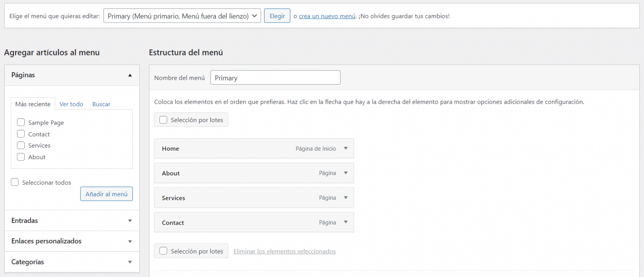
Task: Check the Sample Page checkbox
Action: tap(21, 122)
